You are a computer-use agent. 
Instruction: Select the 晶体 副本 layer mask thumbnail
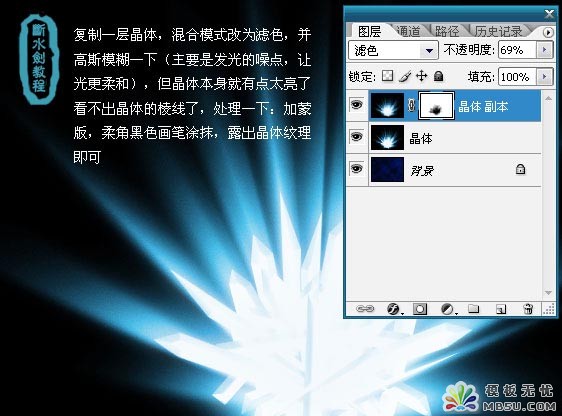[437, 106]
